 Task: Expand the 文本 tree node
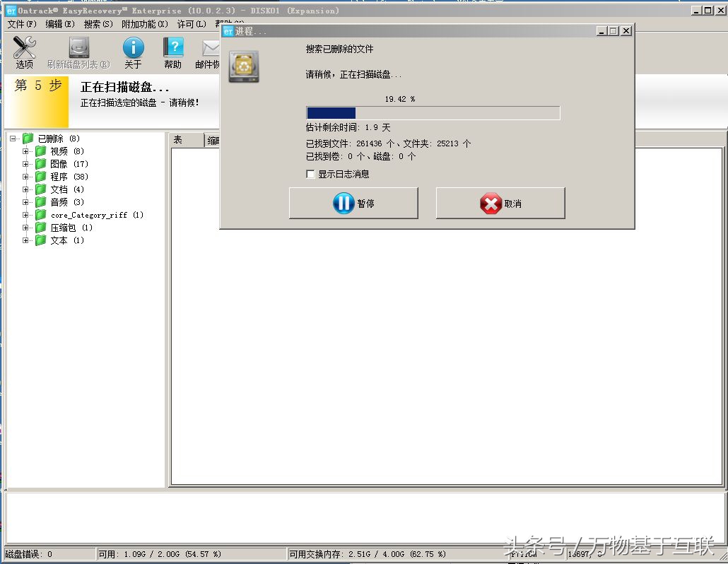[x=25, y=240]
